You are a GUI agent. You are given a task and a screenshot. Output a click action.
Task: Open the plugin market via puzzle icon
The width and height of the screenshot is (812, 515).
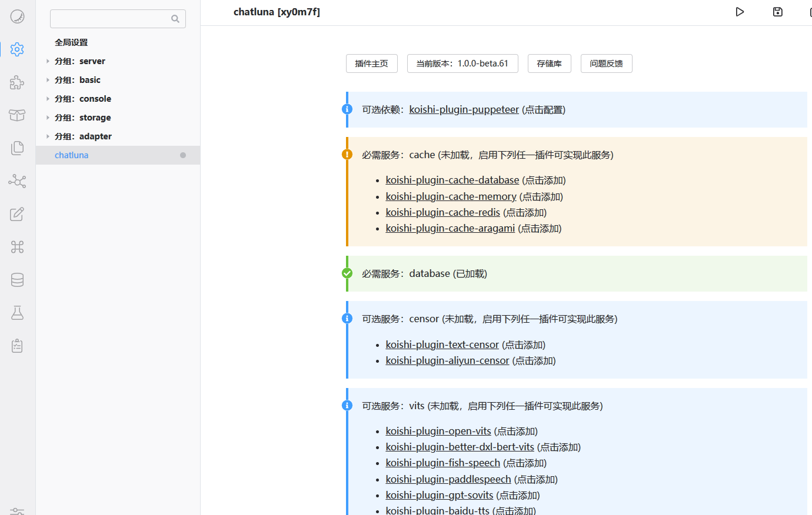click(16, 82)
